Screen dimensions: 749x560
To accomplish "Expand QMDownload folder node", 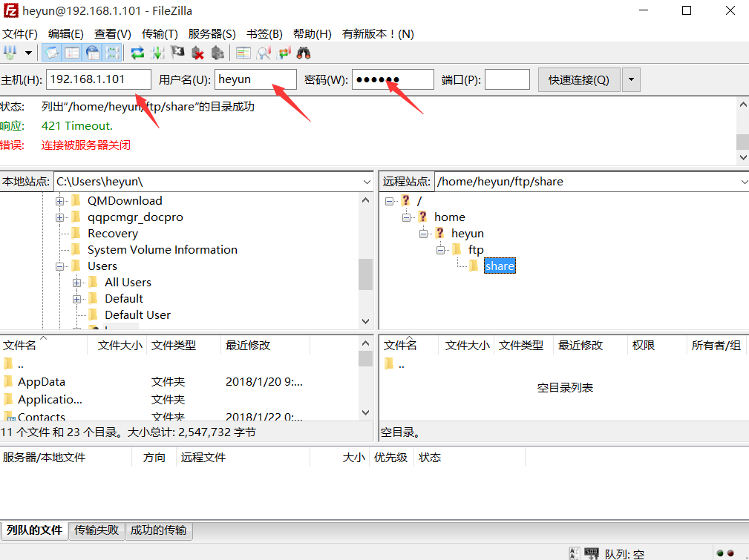I will coord(59,201).
